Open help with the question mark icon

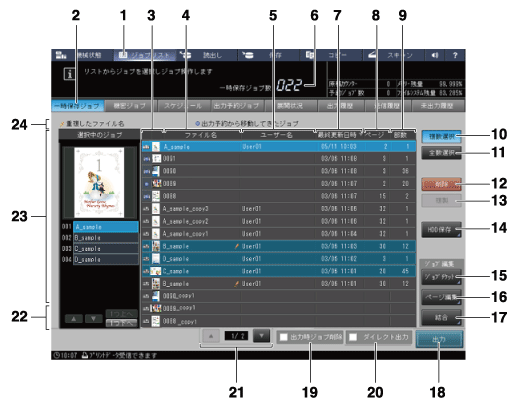[x=455, y=55]
